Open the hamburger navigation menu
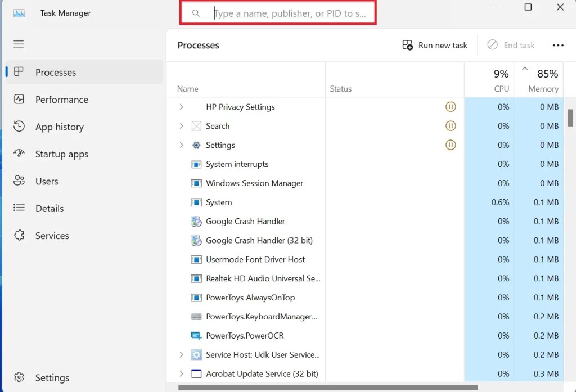Image resolution: width=576 pixels, height=392 pixels. click(19, 44)
